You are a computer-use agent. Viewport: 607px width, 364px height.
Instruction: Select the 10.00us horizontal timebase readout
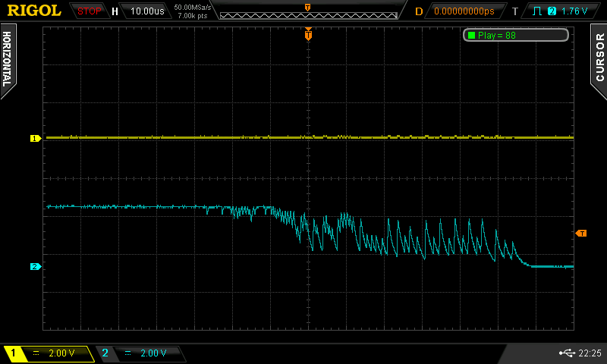coord(147,11)
